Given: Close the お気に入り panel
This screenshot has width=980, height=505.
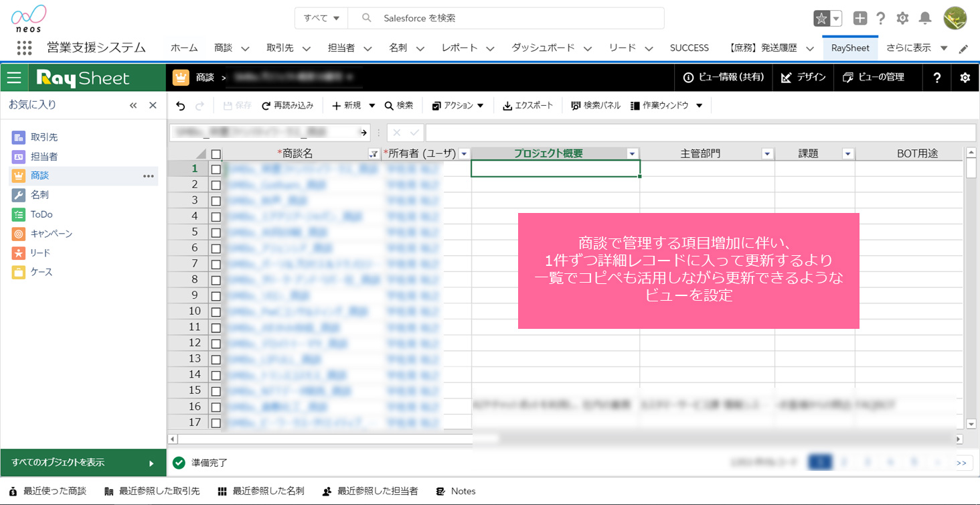Looking at the screenshot, I should [153, 105].
